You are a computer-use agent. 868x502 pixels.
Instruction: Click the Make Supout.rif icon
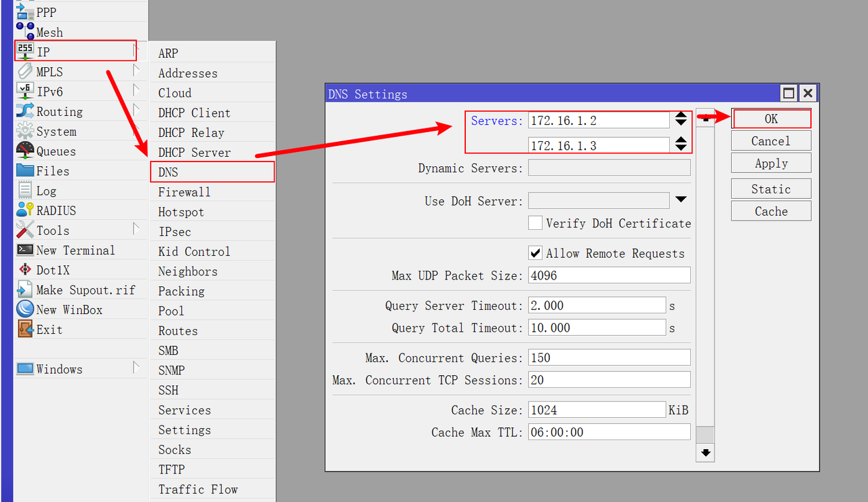point(25,290)
